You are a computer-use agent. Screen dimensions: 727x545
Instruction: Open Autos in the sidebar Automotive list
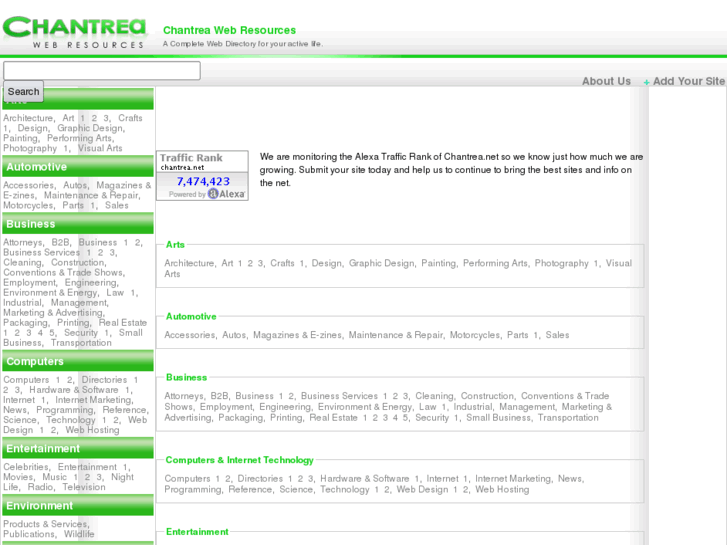pos(75,185)
